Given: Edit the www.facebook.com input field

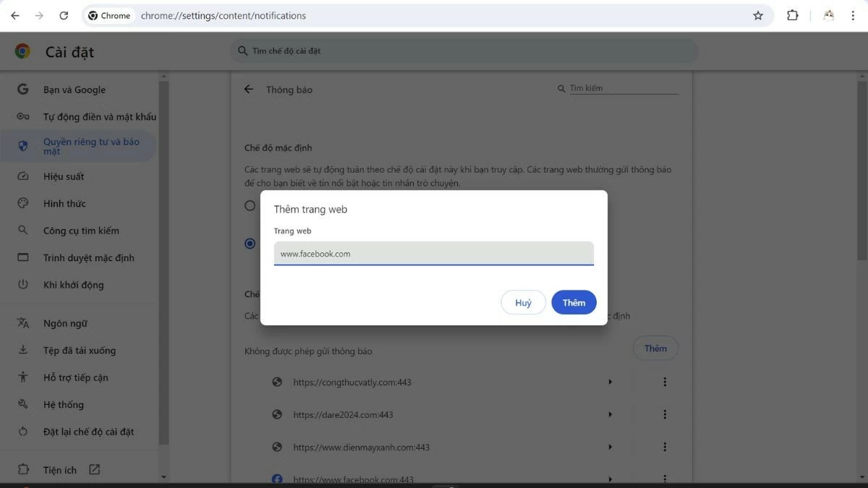Looking at the screenshot, I should click(433, 254).
